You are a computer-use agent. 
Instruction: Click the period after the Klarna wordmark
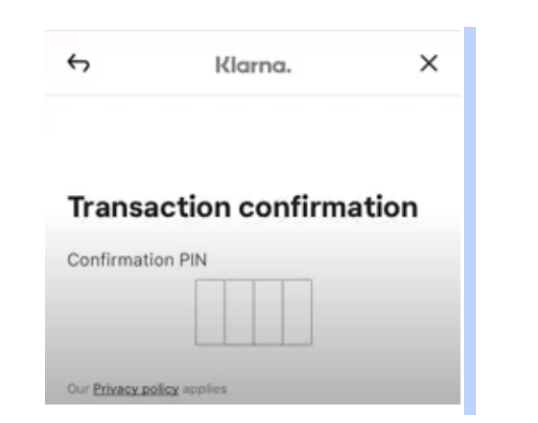click(289, 71)
